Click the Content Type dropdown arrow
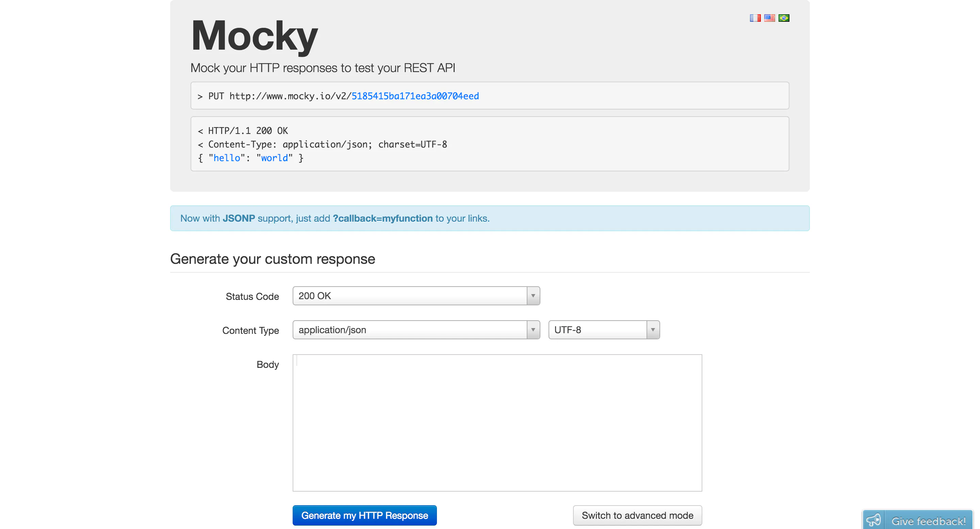Screen dimensions: 980x529 pos(533,329)
